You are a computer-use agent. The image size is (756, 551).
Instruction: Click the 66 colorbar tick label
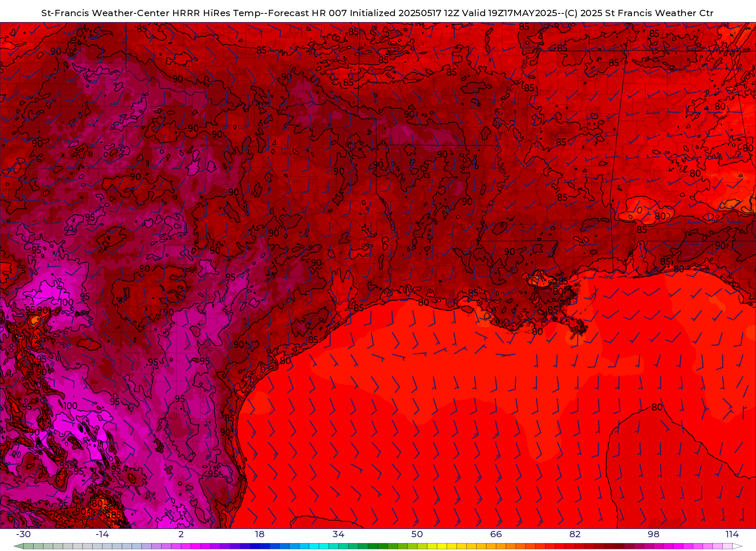click(496, 534)
